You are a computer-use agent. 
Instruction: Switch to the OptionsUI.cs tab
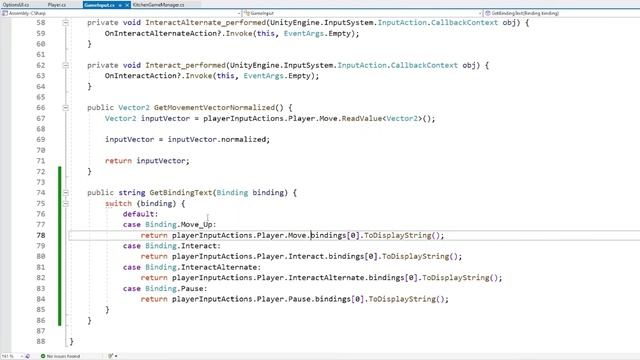[x=16, y=5]
